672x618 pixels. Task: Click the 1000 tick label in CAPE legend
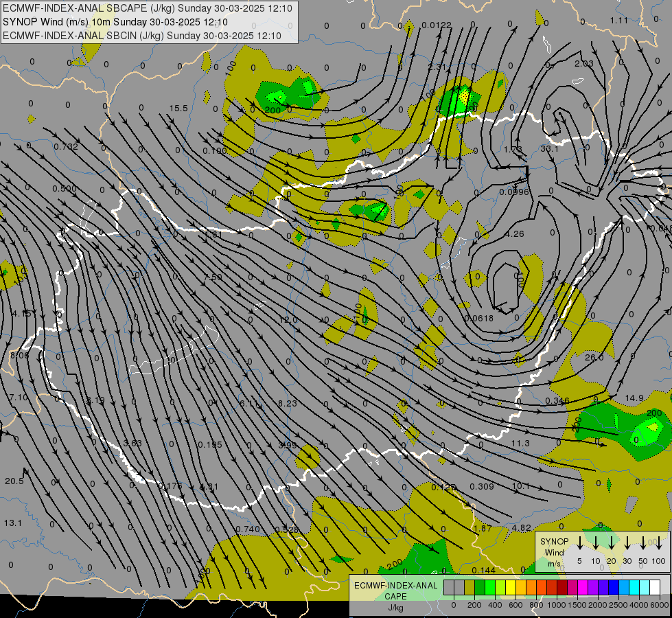[557, 605]
